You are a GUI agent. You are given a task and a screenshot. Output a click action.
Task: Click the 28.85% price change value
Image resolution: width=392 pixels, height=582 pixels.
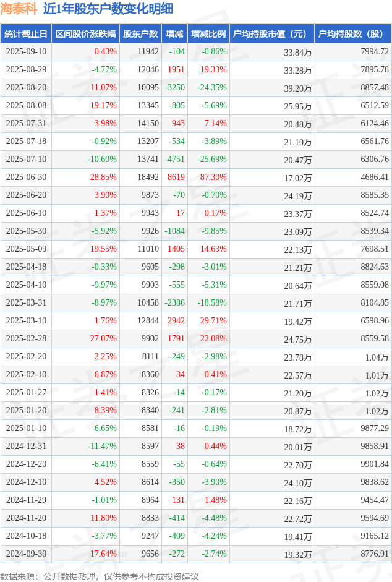[104, 177]
